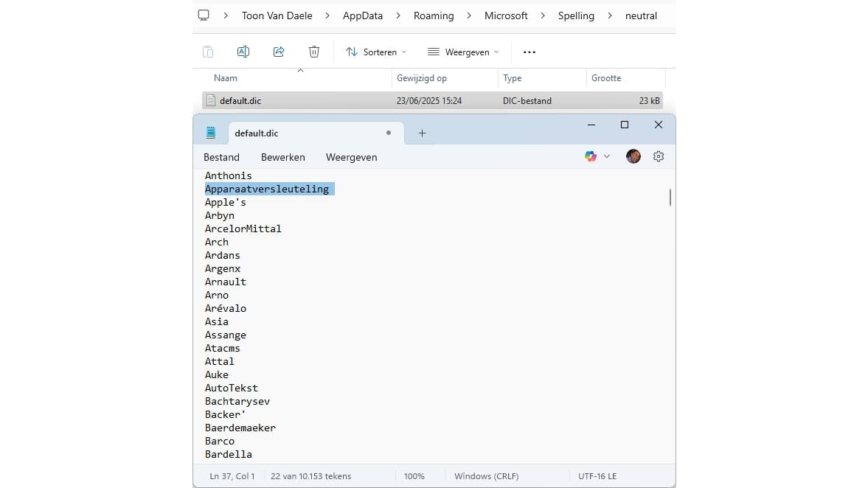Click the neutral folder in breadcrumb
This screenshot has height=488, width=868.
(641, 15)
